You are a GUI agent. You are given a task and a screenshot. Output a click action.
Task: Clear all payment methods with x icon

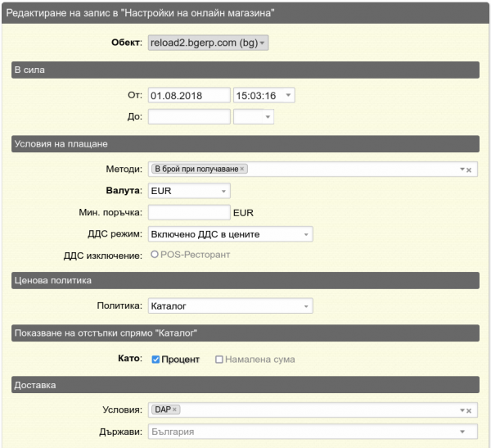[x=469, y=170]
